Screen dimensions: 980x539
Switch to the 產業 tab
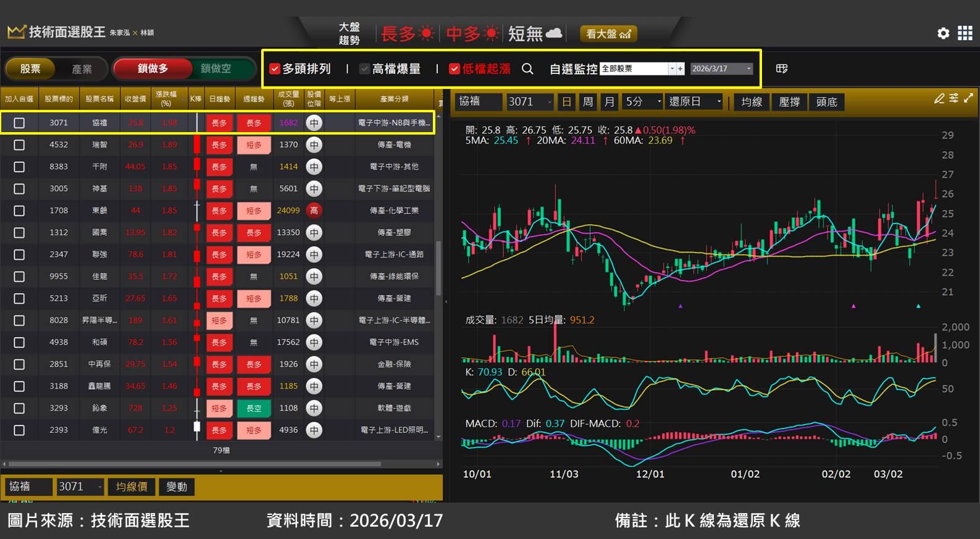pos(82,69)
